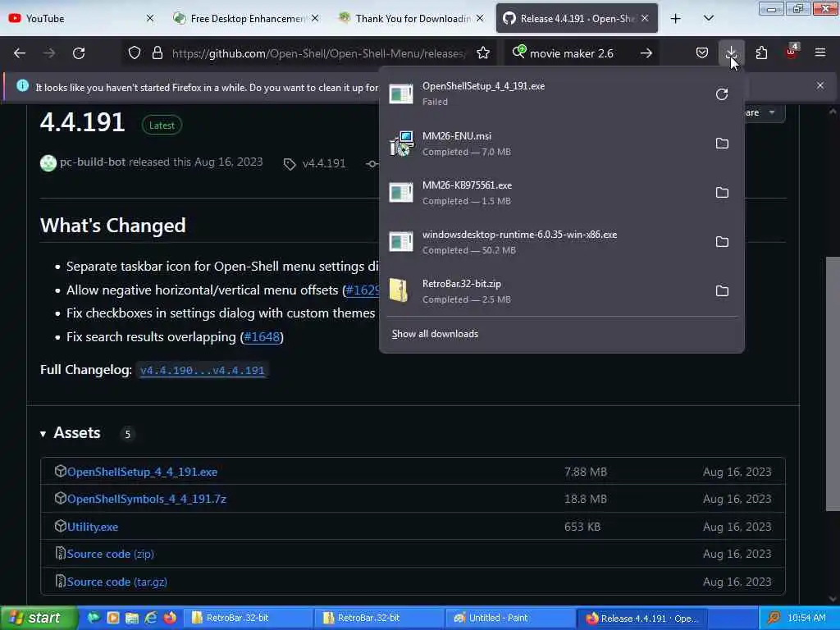The height and width of the screenshot is (630, 840).
Task: Retry the failed OpenShellSetup_4_4_191.exe download
Action: coord(722,94)
